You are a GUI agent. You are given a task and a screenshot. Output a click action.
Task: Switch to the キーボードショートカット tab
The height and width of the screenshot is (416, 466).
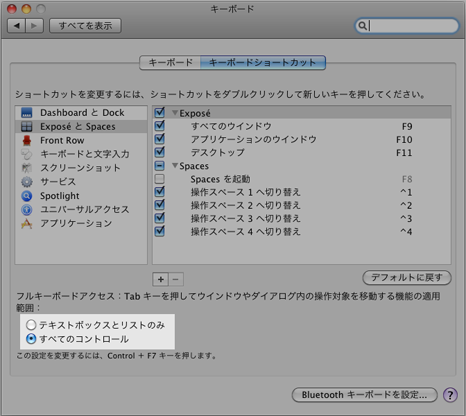tap(263, 63)
